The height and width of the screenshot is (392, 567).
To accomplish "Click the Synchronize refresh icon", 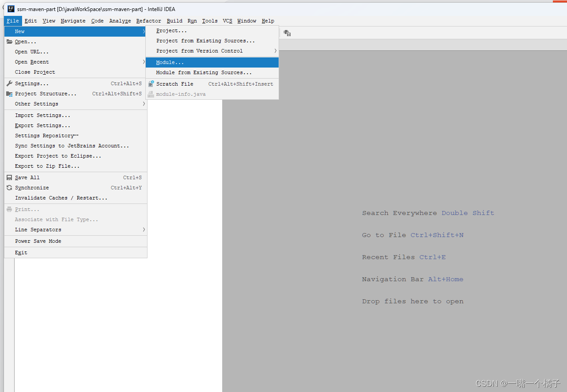I will point(9,188).
